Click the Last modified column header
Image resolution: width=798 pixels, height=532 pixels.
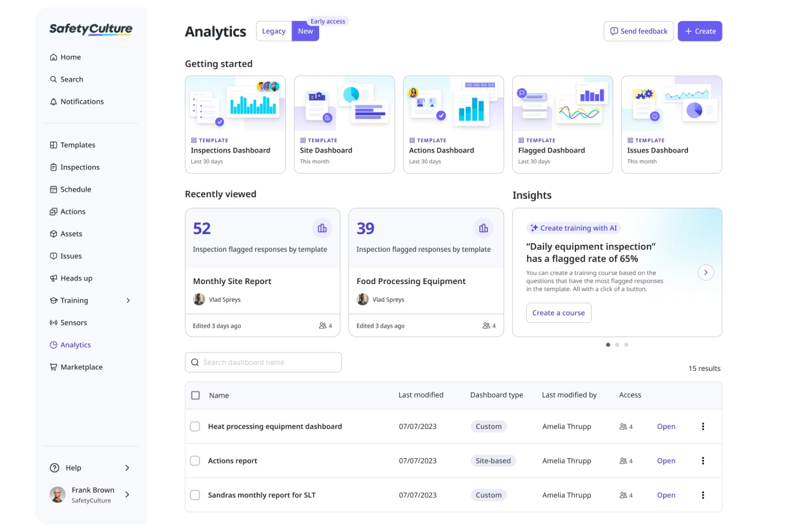point(421,395)
